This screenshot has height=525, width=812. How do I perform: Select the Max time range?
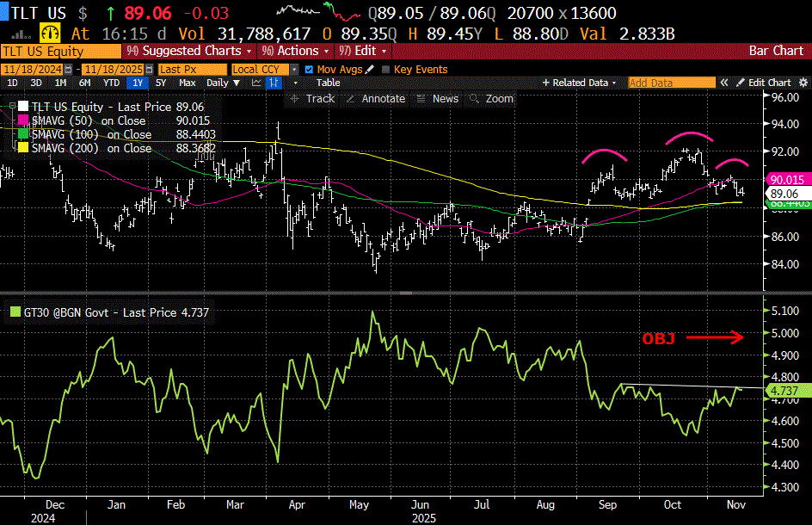coord(187,83)
